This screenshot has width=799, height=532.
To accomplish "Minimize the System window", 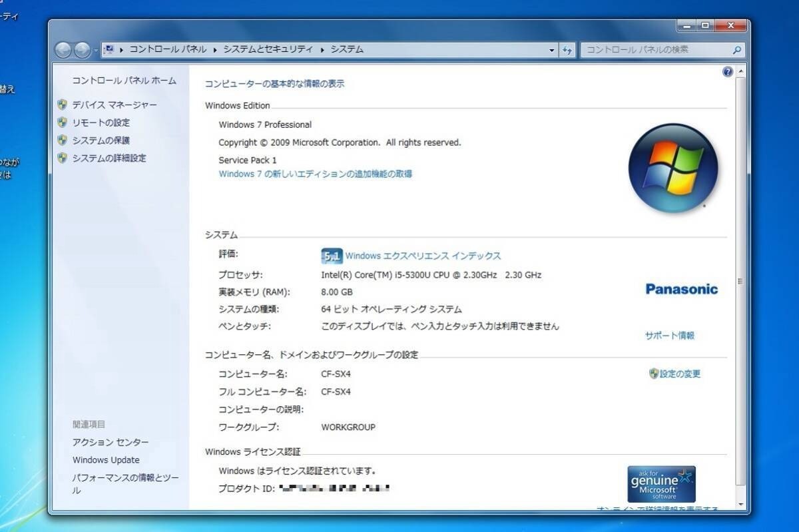I will [687, 25].
